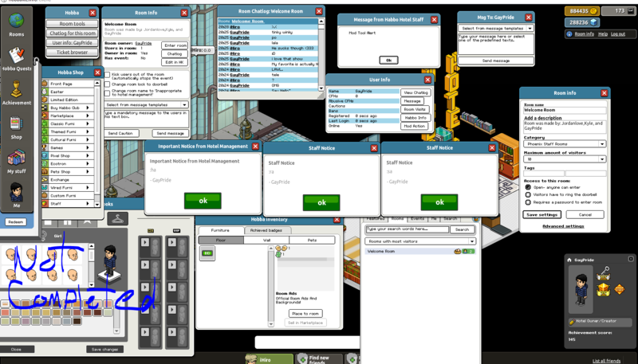The image size is (638, 364).
Task: Click the pencil icon beside Hotel Owner/Creator motto
Action: (x=571, y=322)
